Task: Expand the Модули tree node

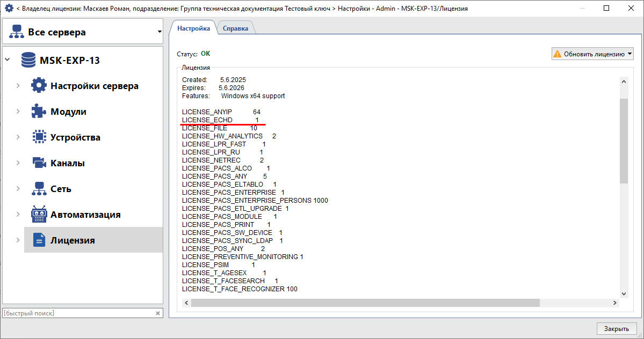Action: 18,111
